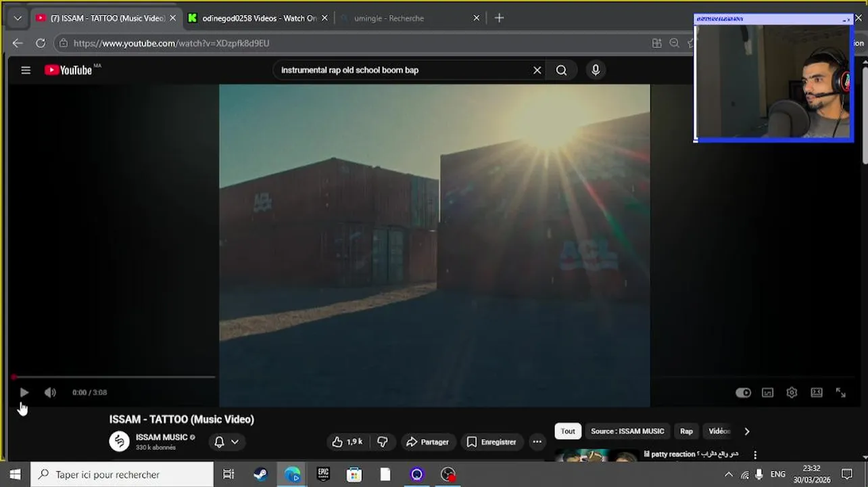Toggle the autoplay switch in the player

tap(743, 392)
